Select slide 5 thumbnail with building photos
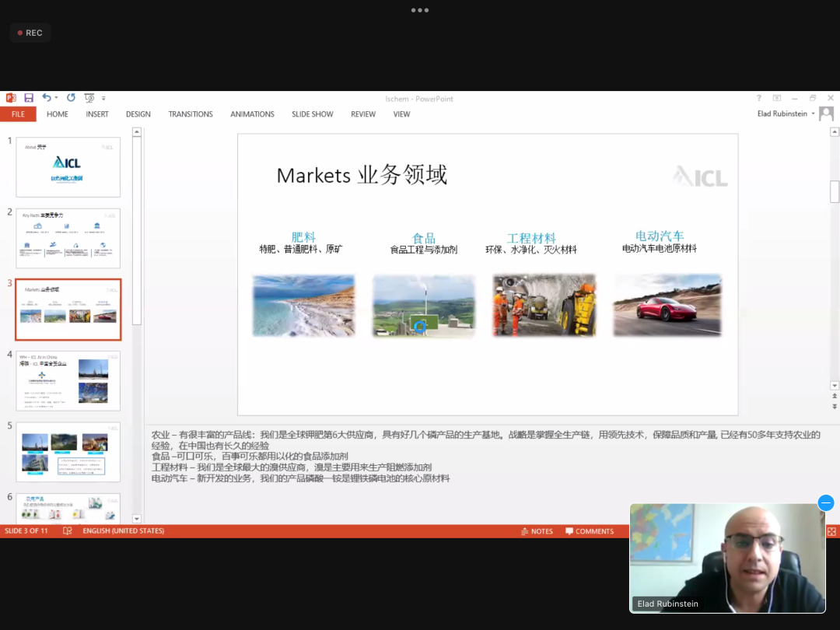This screenshot has height=630, width=840. pyautogui.click(x=68, y=452)
